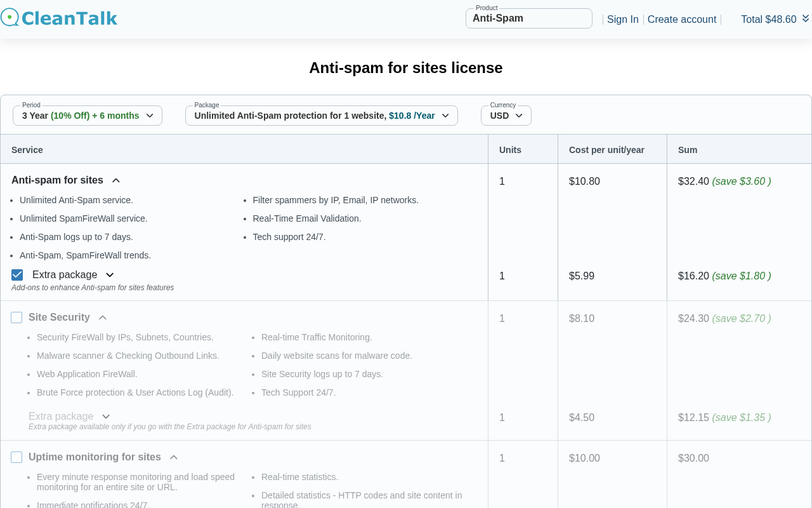The image size is (812, 508).
Task: Open the Currency USD dropdown
Action: click(x=506, y=116)
